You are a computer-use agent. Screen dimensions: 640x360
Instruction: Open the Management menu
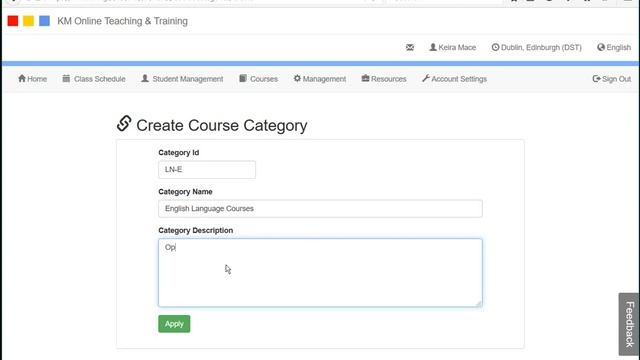(x=320, y=79)
